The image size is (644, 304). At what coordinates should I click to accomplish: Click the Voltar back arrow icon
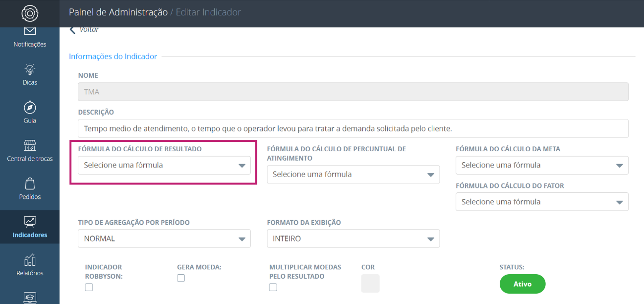(72, 30)
